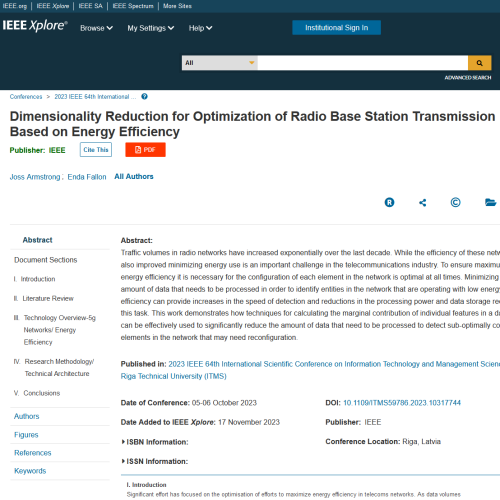The height and width of the screenshot is (500, 500).
Task: Jump to IV. Research Methodology section
Action: click(x=54, y=368)
